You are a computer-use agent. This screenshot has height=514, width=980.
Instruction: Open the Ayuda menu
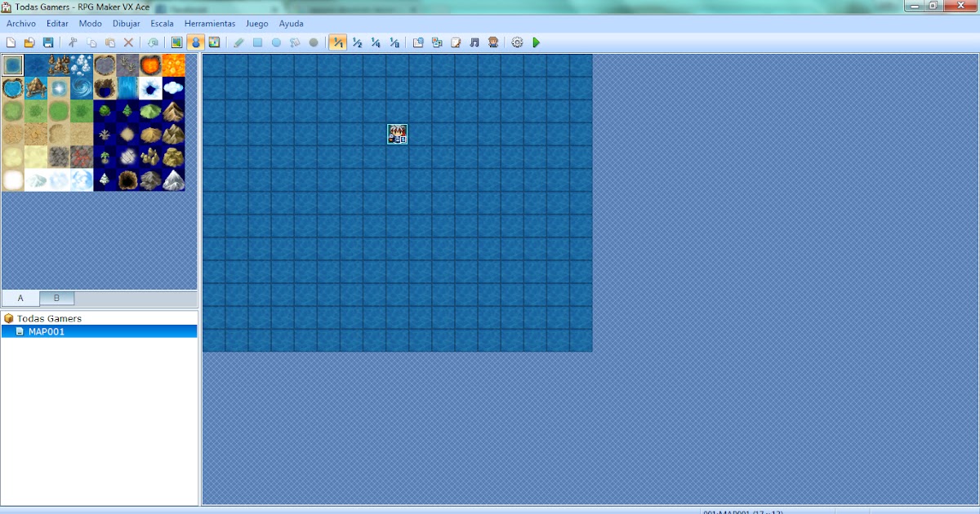tap(291, 24)
